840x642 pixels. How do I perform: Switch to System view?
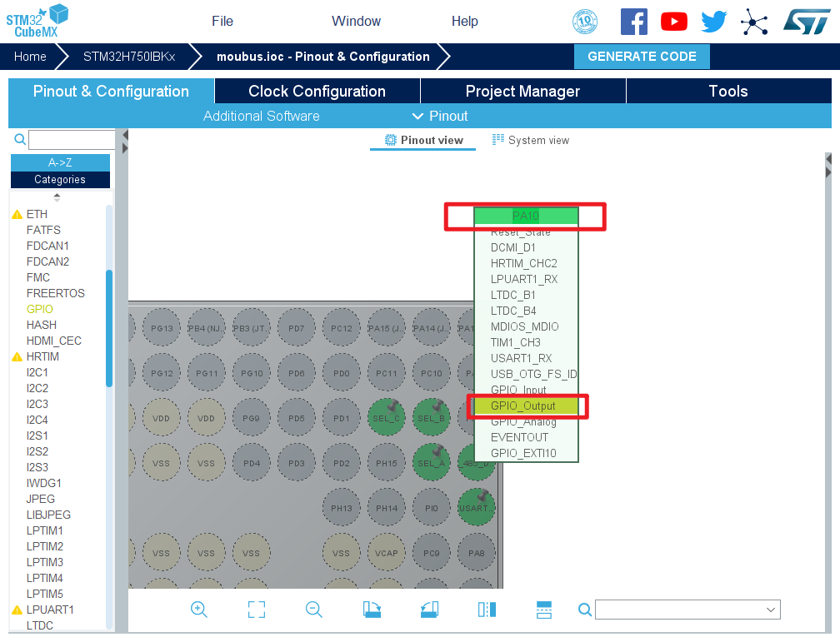[531, 140]
